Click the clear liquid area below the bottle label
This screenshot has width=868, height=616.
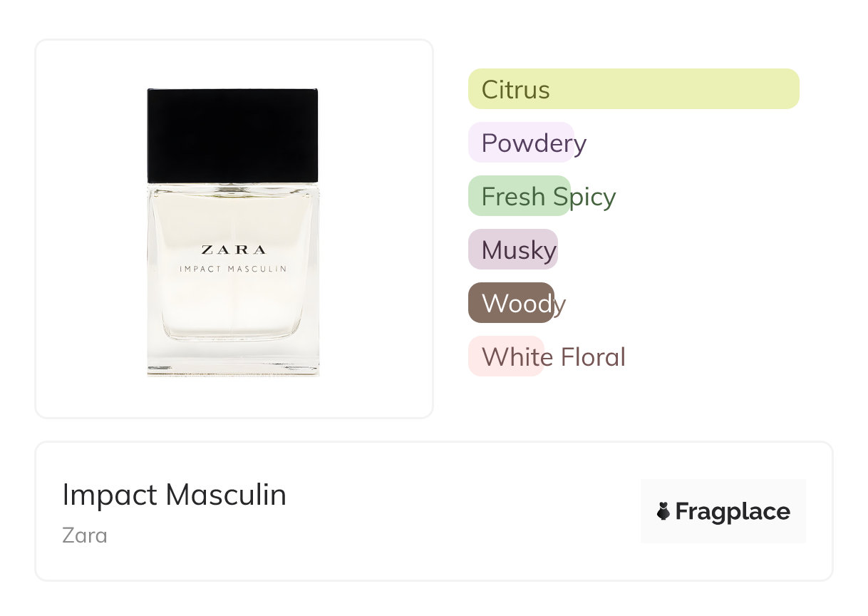[x=233, y=307]
